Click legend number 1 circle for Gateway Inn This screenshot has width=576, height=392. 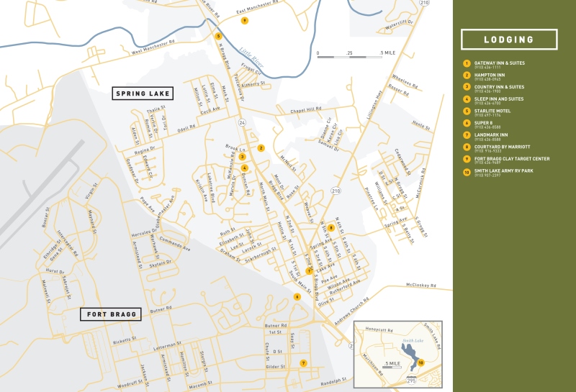point(467,63)
